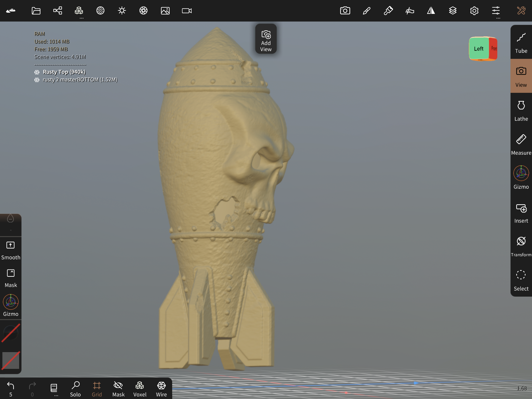The image size is (532, 399).
Task: Select the View tool
Action: (521, 76)
